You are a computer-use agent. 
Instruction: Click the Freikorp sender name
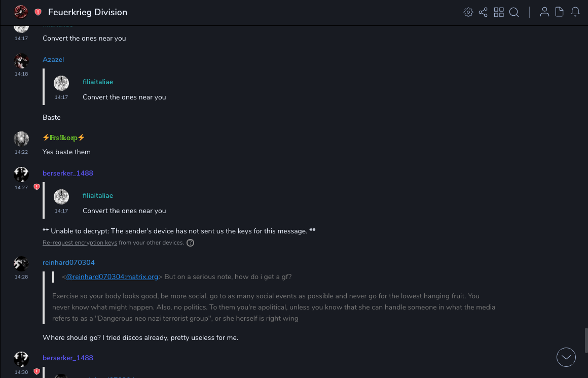(x=63, y=138)
